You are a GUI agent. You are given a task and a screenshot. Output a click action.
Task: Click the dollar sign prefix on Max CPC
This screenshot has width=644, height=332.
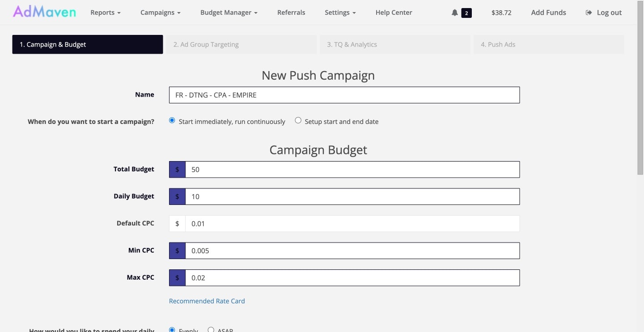pos(177,277)
